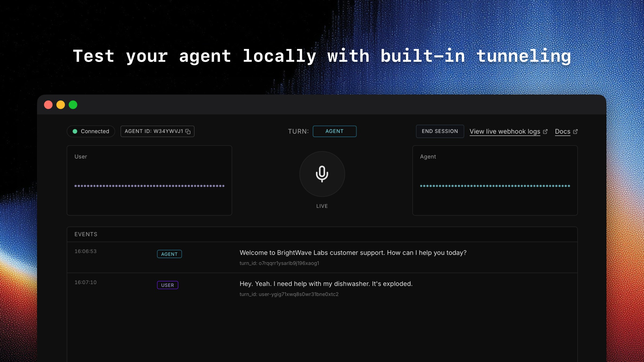Click the microphone icon
Viewport: 644px width, 362px height.
coord(322,174)
